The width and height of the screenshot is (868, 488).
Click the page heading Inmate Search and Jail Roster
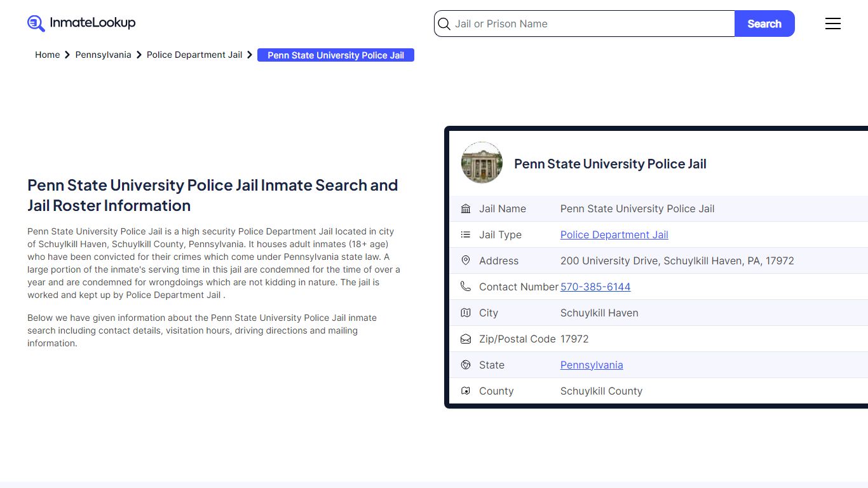213,195
